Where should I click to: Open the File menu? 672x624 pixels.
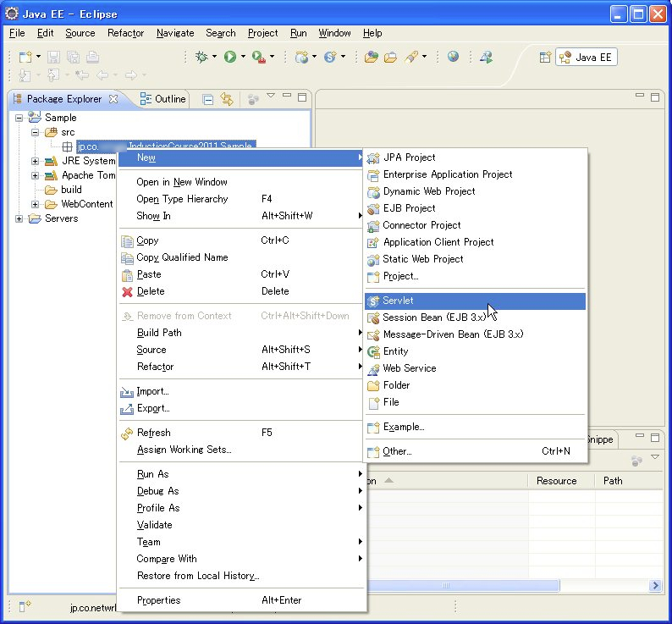point(17,33)
